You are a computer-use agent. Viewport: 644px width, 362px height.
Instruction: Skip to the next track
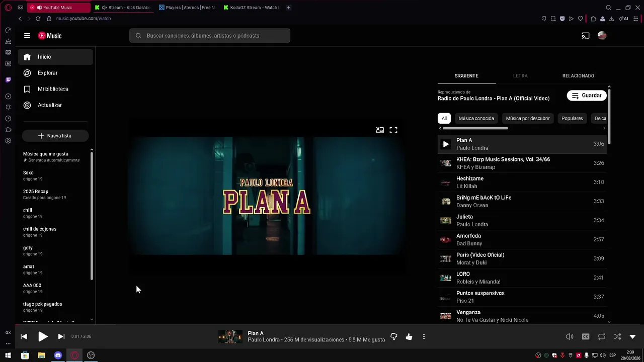coord(61,337)
